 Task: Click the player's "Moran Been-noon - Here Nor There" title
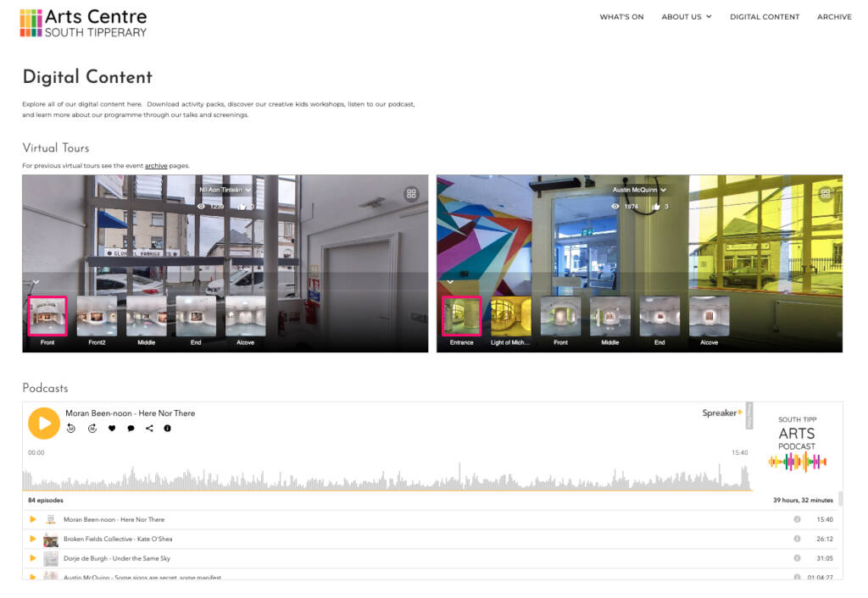tap(130, 413)
